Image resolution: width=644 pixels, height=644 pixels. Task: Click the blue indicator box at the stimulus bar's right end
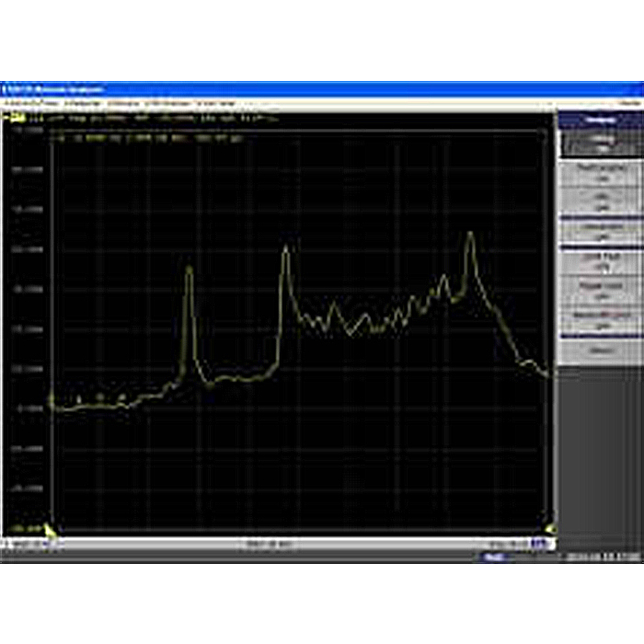point(540,544)
